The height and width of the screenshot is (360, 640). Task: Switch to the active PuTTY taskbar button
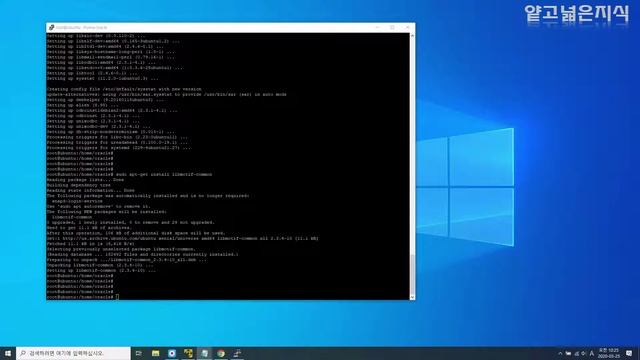pyautogui.click(x=204, y=353)
